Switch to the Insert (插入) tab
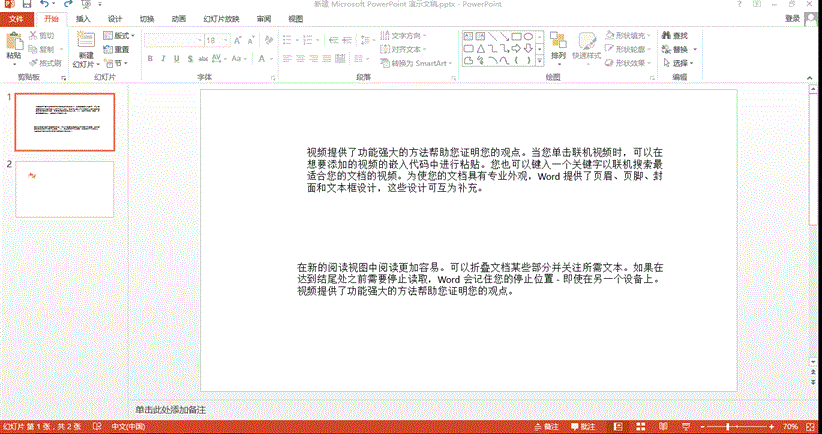 pos(83,19)
